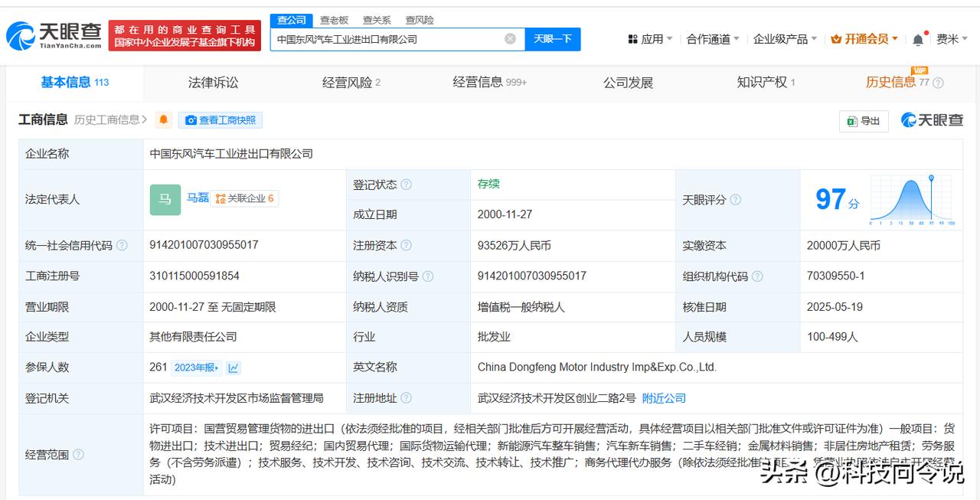Viewport: 980px width, 500px height.
Task: Click the score distribution chart
Action: 911,200
